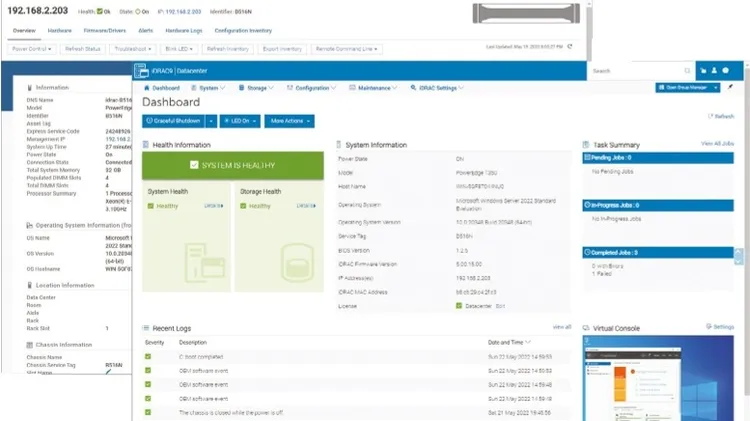Image resolution: width=750 pixels, height=421 pixels.
Task: Click the Virtual Console section icon
Action: [586, 328]
